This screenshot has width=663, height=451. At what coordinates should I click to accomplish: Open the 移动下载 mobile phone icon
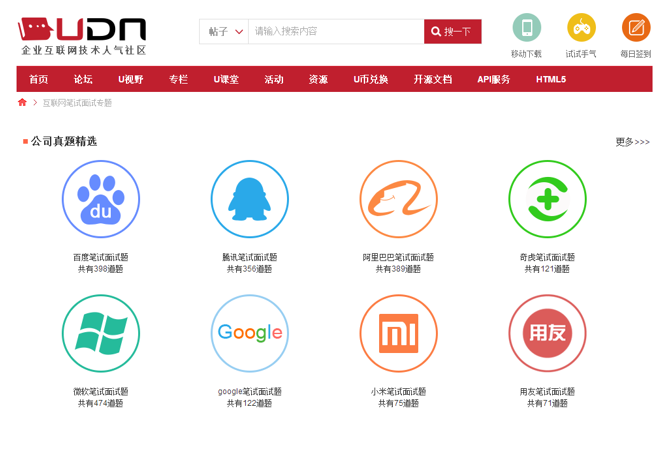[526, 28]
